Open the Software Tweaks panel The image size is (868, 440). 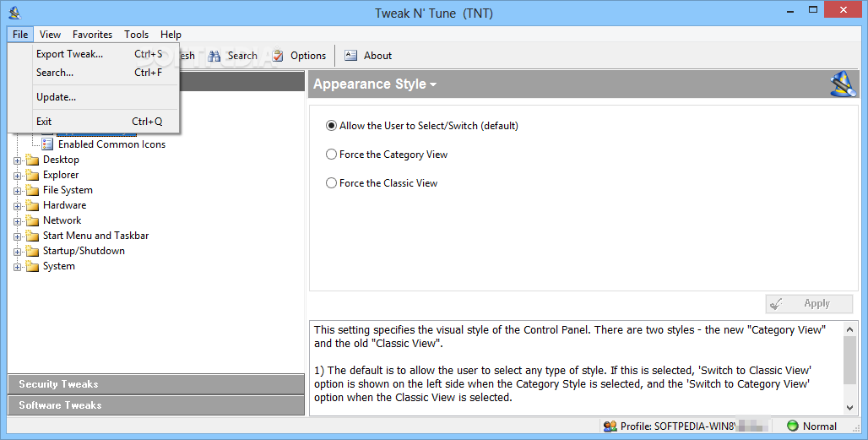[156, 405]
